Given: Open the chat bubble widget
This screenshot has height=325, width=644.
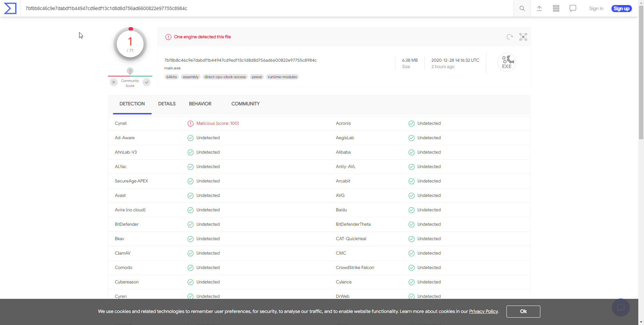Looking at the screenshot, I should pyautogui.click(x=621, y=307).
